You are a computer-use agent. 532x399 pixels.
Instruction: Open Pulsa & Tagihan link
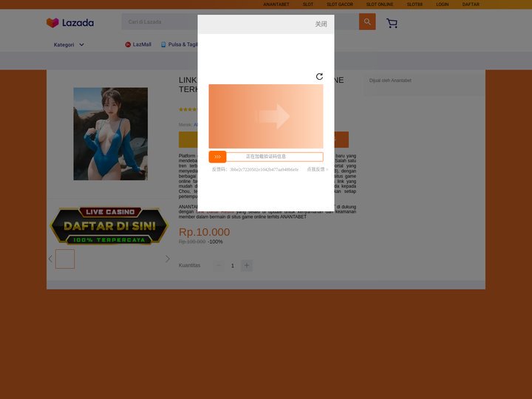(x=179, y=44)
